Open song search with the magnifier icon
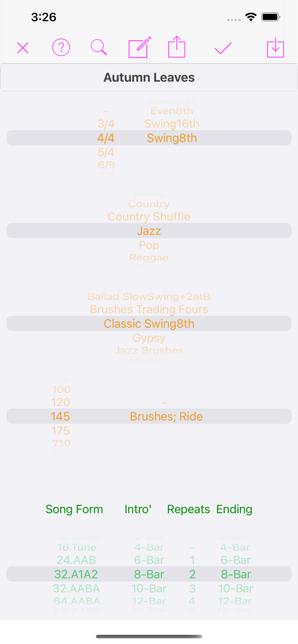298x644 pixels. tap(99, 48)
